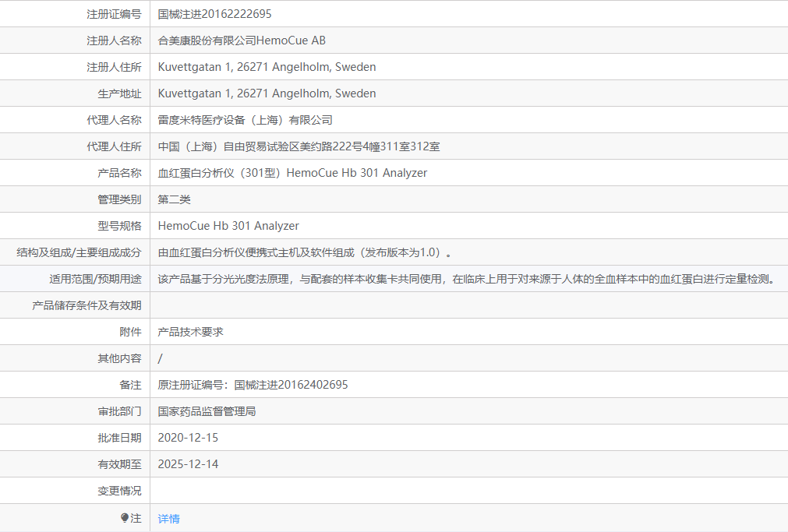Click the slash value in 其他内容 row
788x532 pixels.
pyautogui.click(x=161, y=358)
